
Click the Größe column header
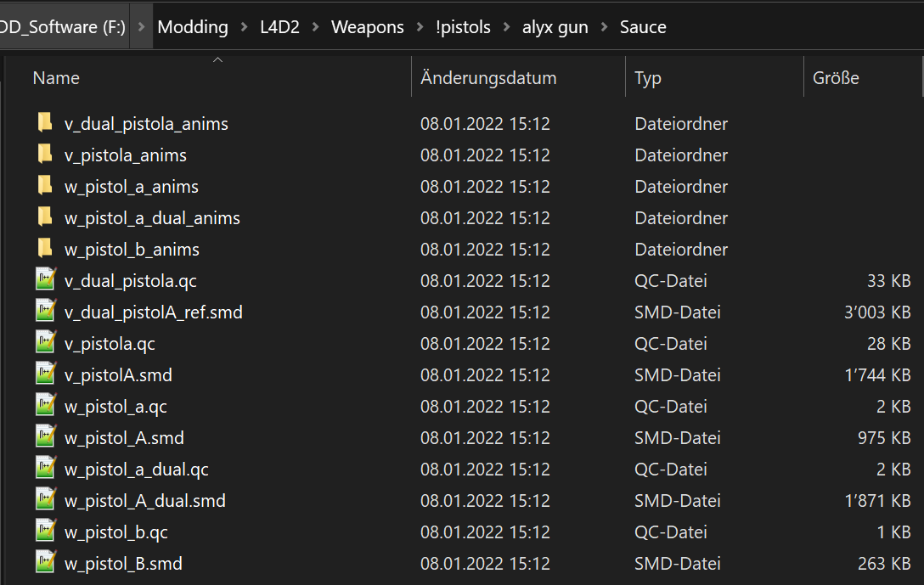pyautogui.click(x=836, y=78)
